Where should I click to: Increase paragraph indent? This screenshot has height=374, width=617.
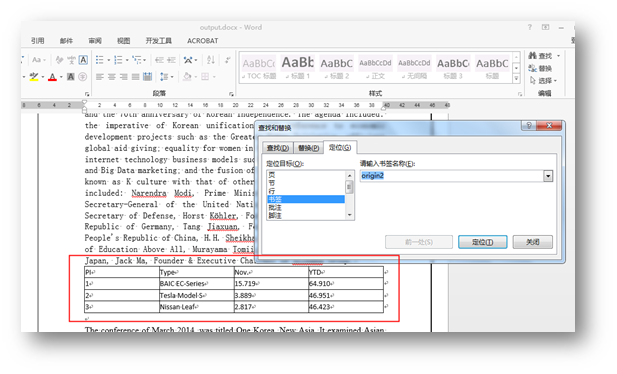pos(171,60)
